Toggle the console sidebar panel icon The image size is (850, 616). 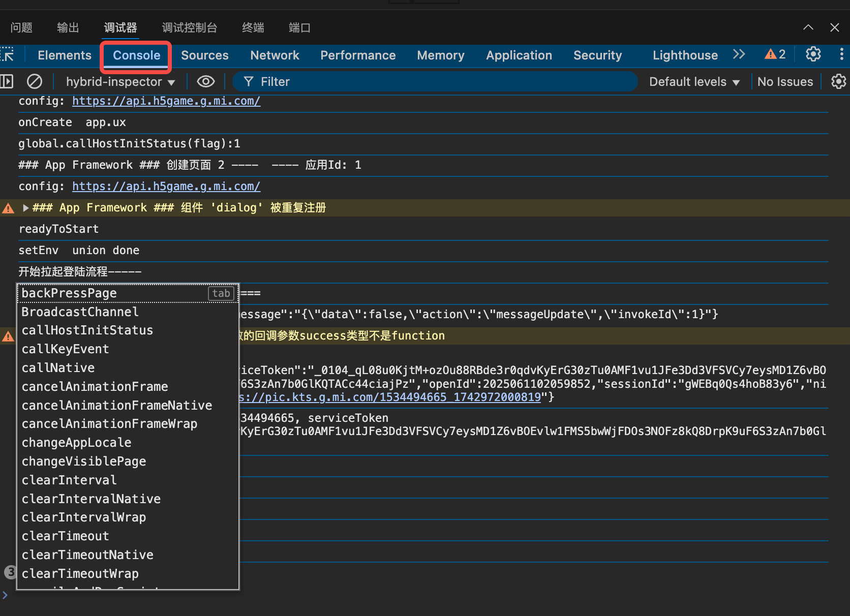click(7, 81)
